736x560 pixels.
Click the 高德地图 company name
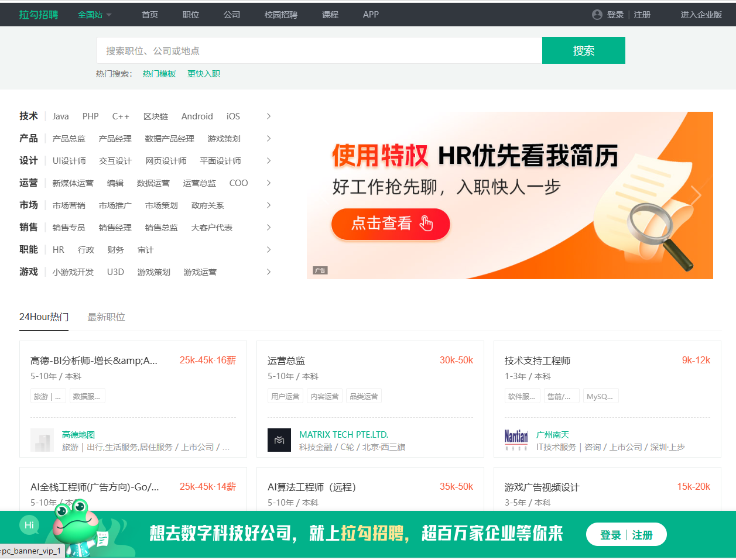(x=78, y=435)
